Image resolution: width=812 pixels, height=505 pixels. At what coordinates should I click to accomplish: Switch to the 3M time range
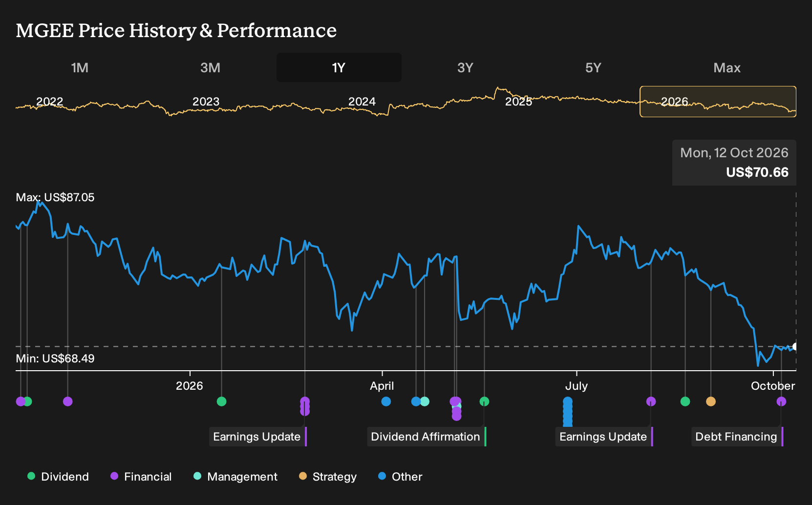pos(210,67)
